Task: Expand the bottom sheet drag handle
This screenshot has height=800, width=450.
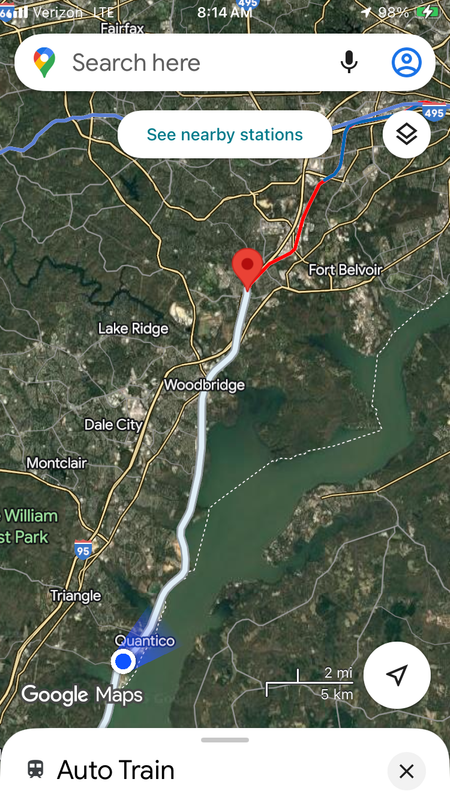Action: coord(225,740)
